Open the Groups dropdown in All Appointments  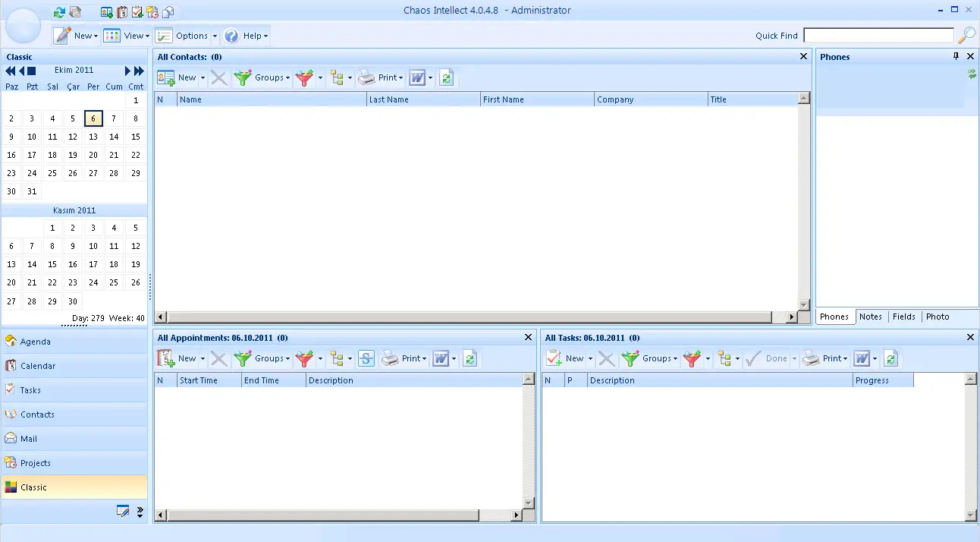263,358
